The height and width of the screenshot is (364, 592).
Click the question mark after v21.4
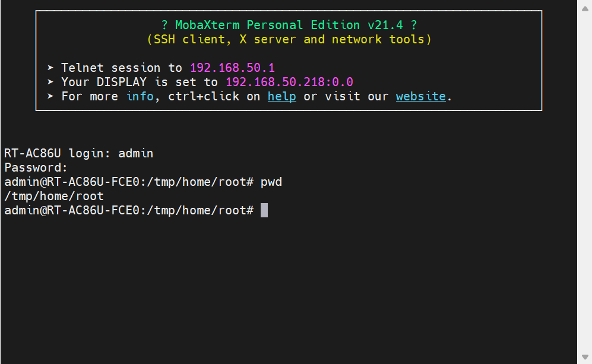click(x=414, y=25)
